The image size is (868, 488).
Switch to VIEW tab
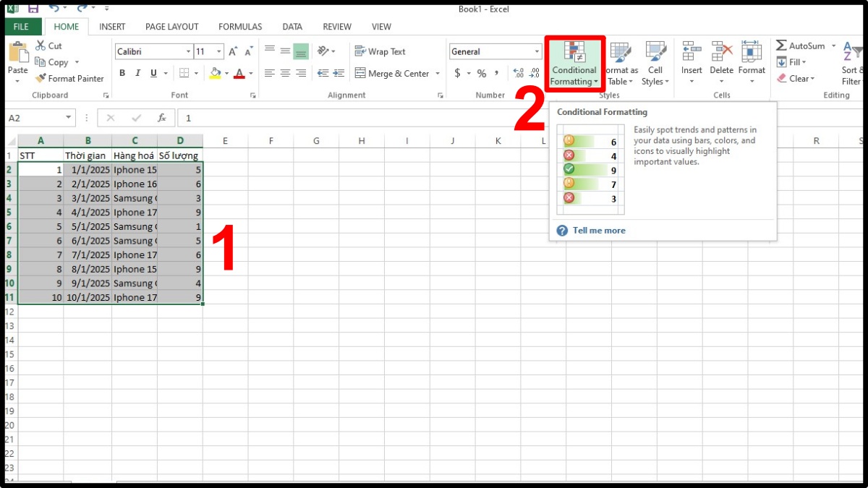pos(381,27)
